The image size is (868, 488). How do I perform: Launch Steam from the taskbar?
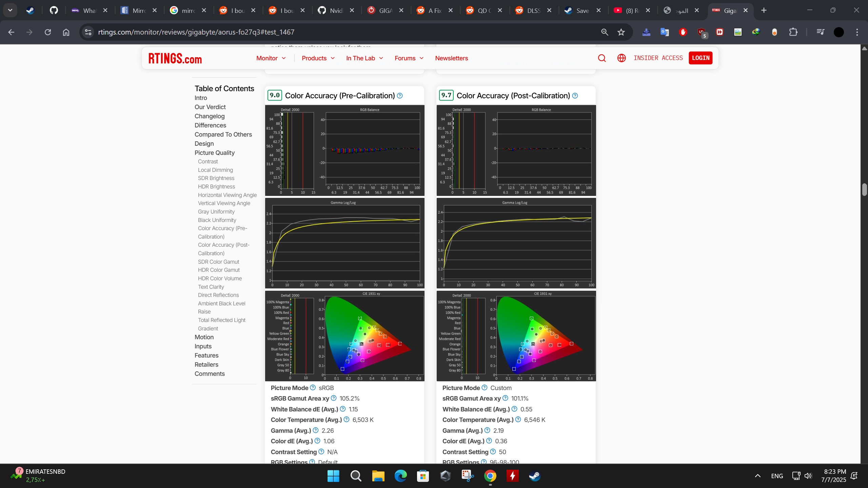coord(535,476)
